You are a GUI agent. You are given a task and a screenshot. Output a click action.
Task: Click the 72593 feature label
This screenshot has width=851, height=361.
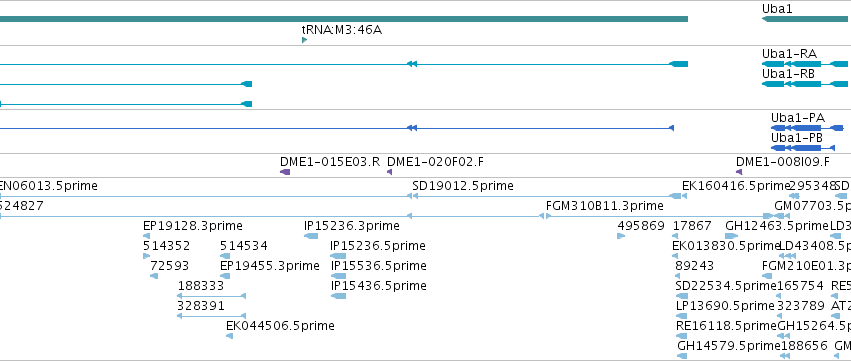pos(169,266)
